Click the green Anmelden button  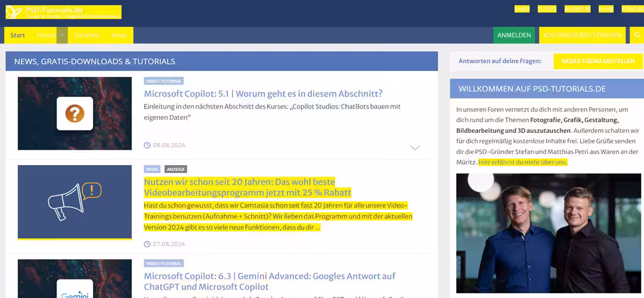click(x=514, y=35)
